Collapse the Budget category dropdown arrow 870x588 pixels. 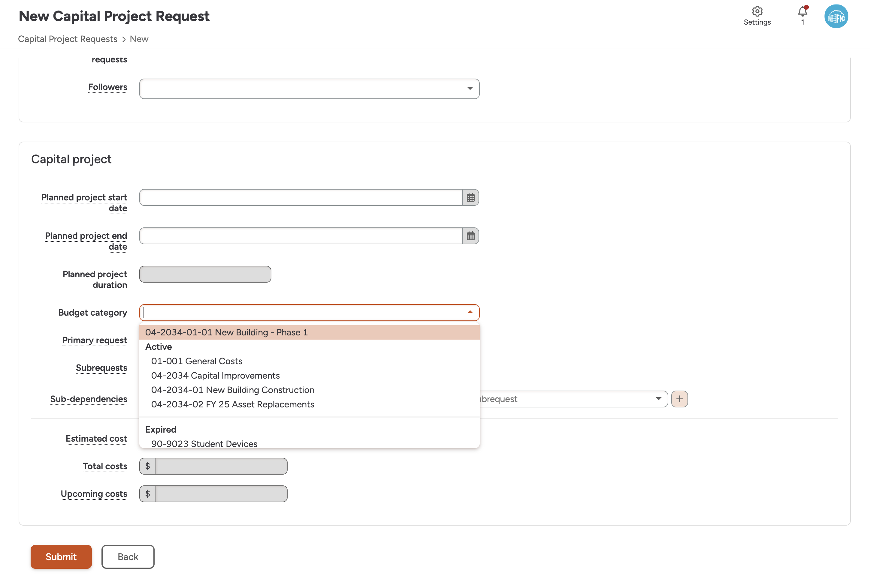470,312
